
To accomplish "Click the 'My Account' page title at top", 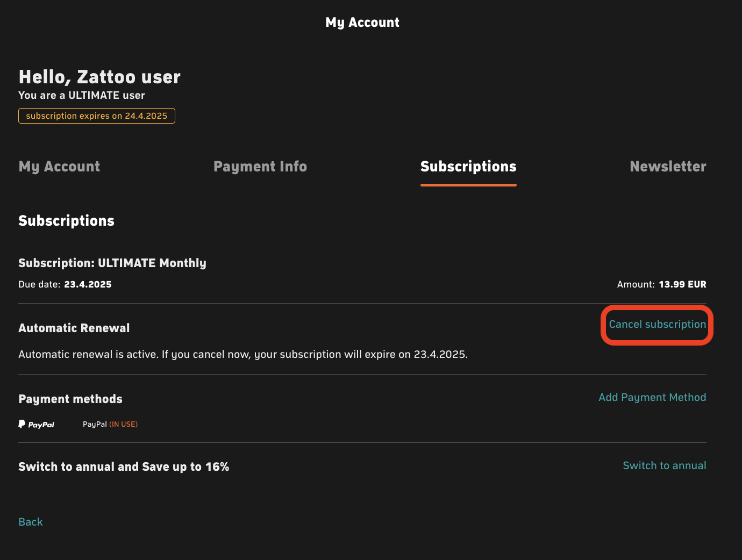I will coord(362,23).
